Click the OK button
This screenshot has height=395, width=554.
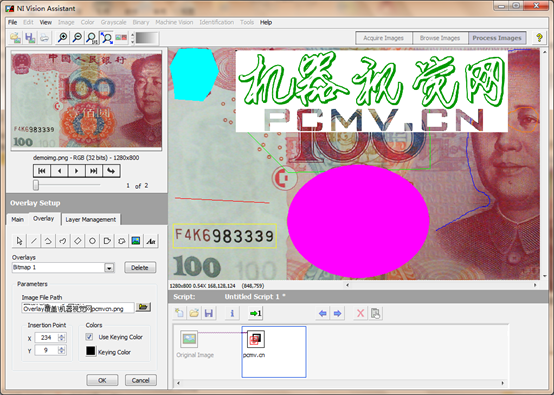pos(102,380)
